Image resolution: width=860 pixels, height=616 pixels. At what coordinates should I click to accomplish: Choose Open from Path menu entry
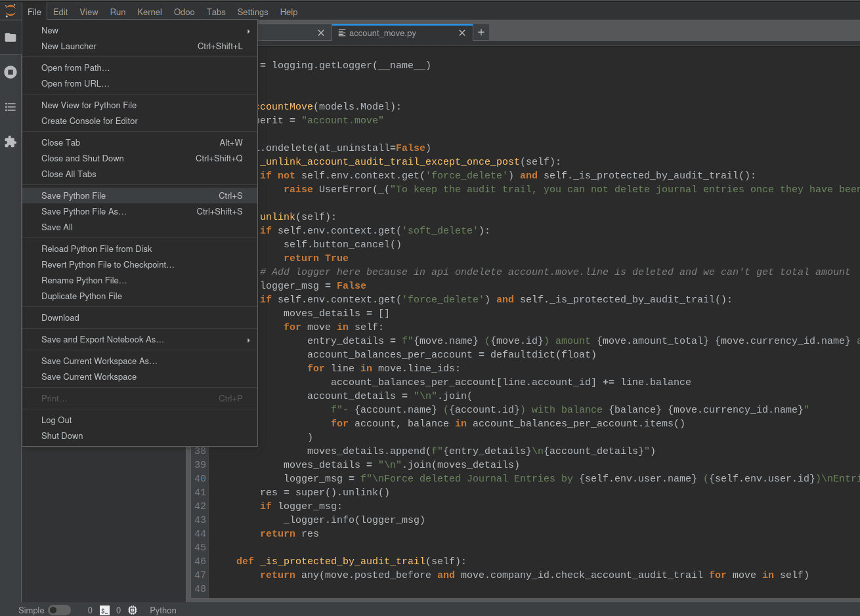coord(140,68)
